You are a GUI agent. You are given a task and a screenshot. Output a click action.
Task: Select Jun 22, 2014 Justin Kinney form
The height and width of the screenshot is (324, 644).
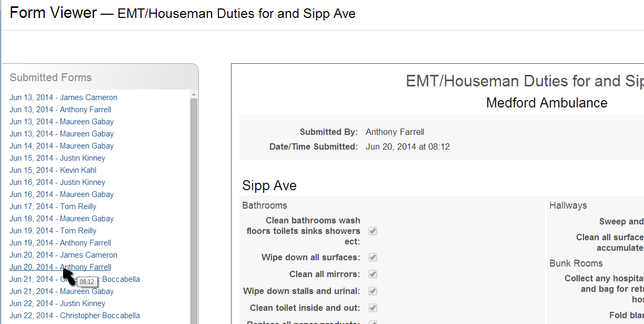point(57,303)
